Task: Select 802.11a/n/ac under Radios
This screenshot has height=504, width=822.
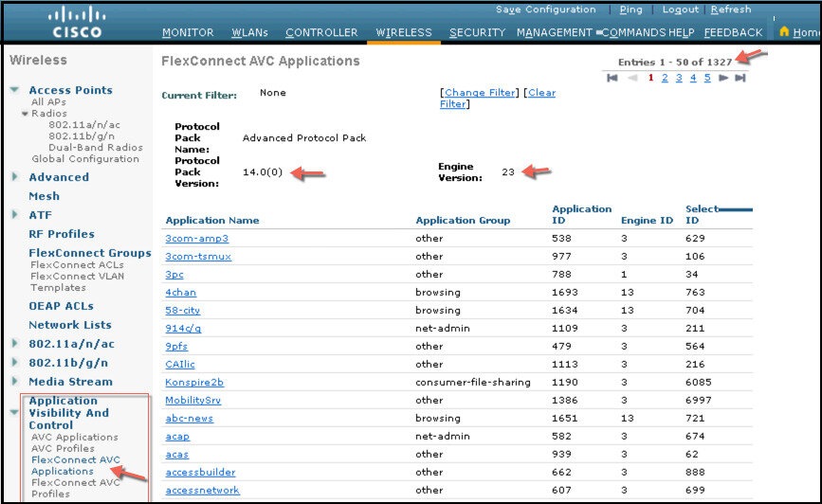Action: 84,125
